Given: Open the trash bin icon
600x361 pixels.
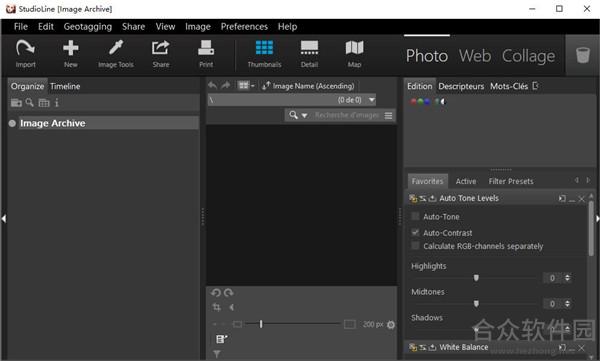Looking at the screenshot, I should [x=583, y=55].
